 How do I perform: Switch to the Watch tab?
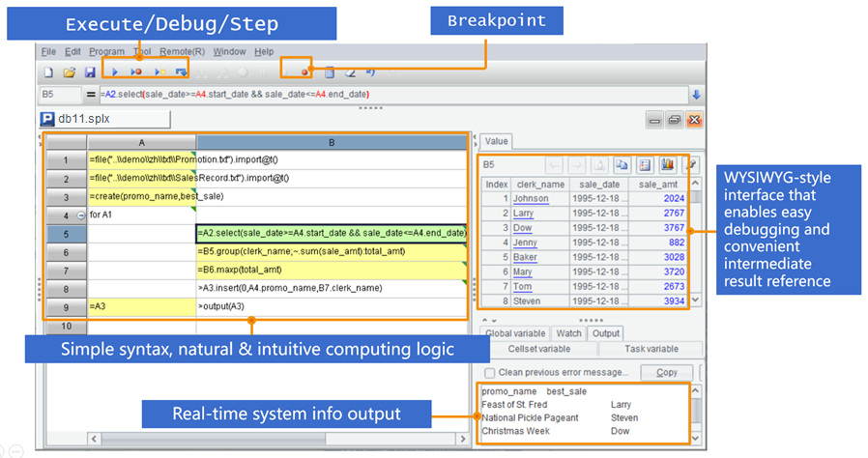click(x=569, y=333)
